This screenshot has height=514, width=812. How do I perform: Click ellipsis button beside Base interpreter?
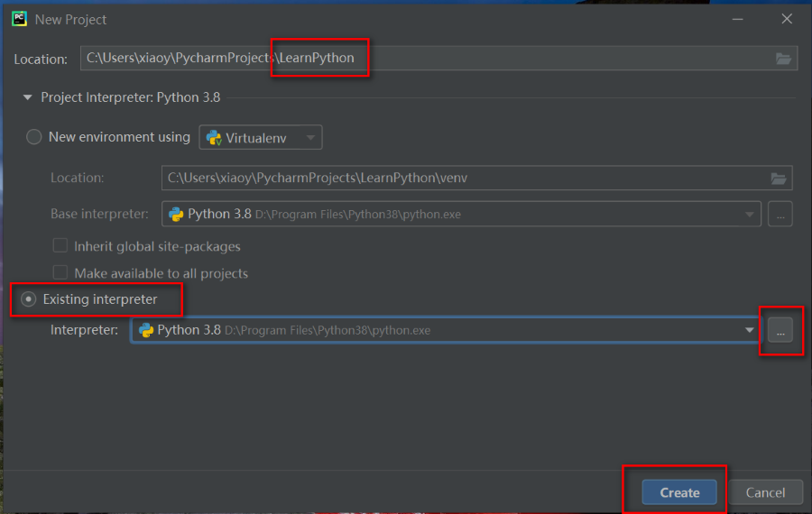click(x=780, y=215)
